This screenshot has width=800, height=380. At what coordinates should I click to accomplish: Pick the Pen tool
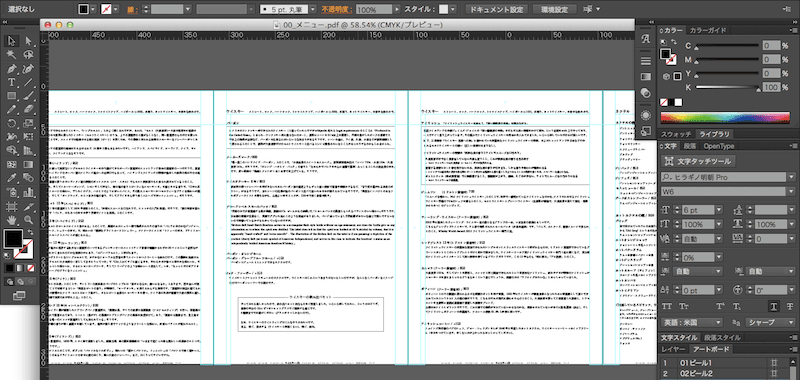pos(11,68)
